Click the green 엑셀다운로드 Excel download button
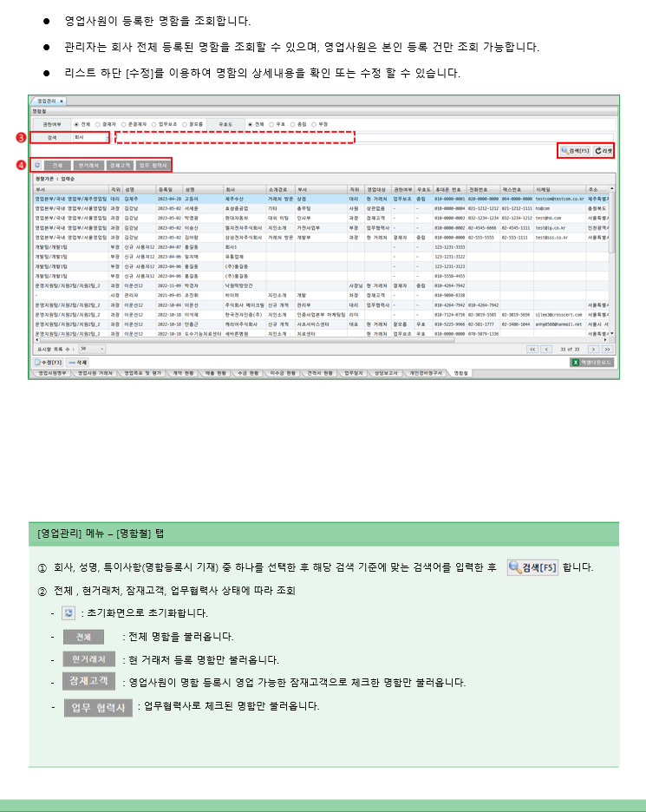Screen dimensions: 646x812 (592, 363)
